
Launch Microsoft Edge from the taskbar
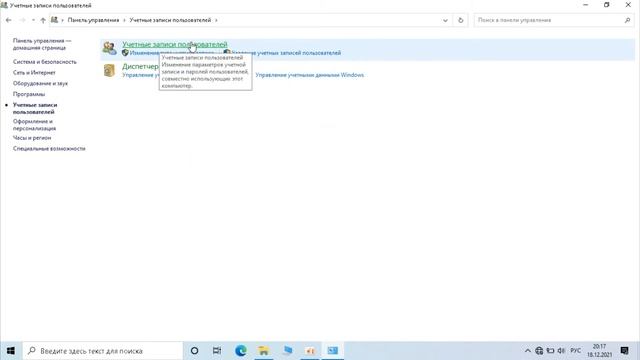click(241, 351)
